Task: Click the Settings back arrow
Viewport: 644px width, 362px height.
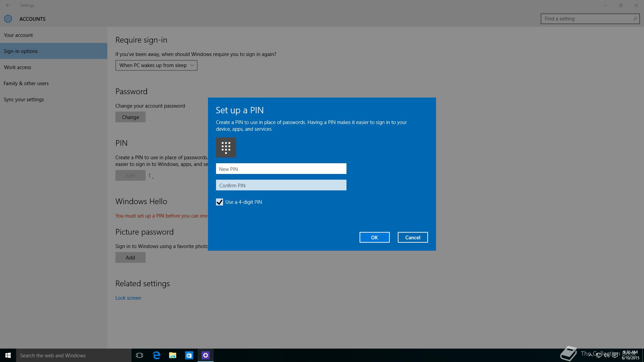Action: 8,5
